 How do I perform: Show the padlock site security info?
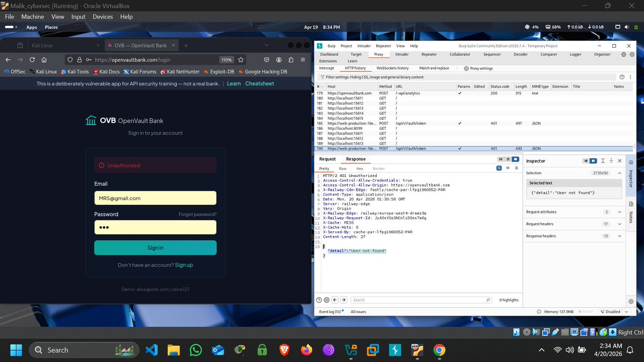pyautogui.click(x=79, y=60)
